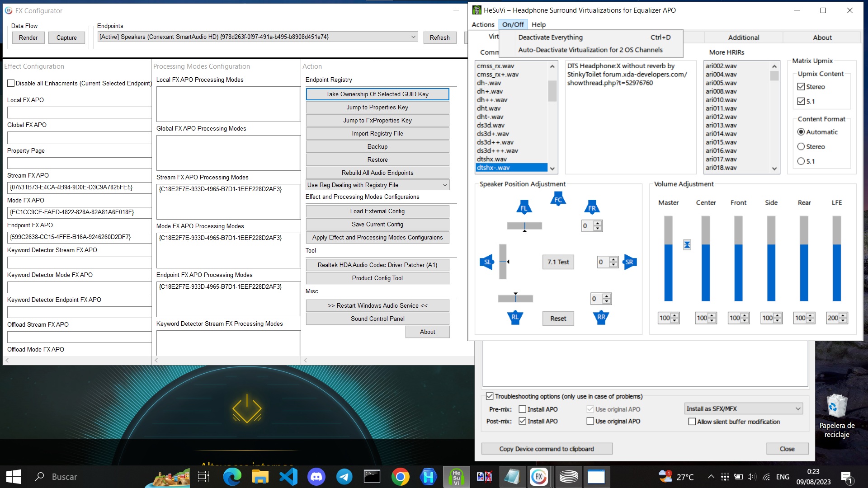
Task: Increase the FR speaker position spinner
Action: [x=598, y=223]
